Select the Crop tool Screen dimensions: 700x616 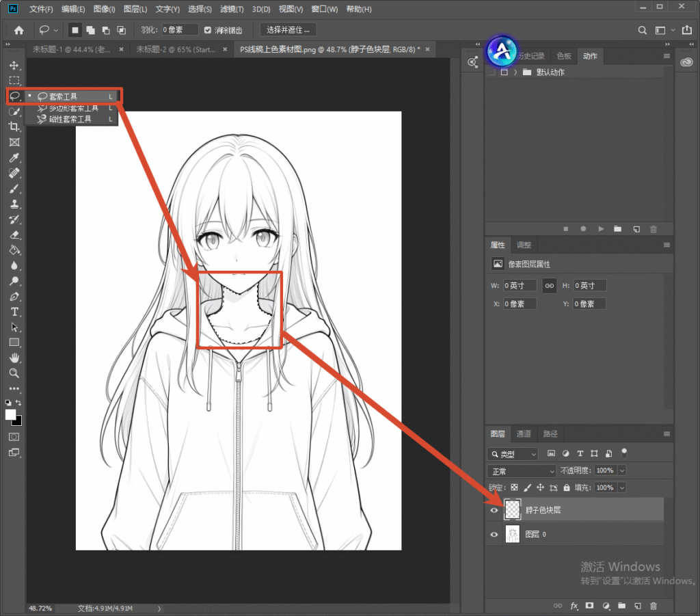[x=14, y=126]
